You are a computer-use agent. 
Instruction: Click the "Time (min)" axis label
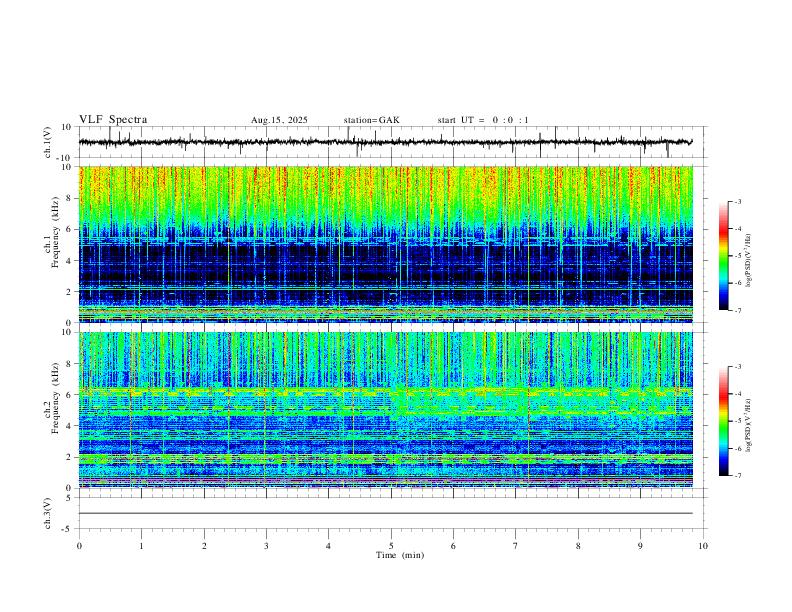[x=400, y=555]
